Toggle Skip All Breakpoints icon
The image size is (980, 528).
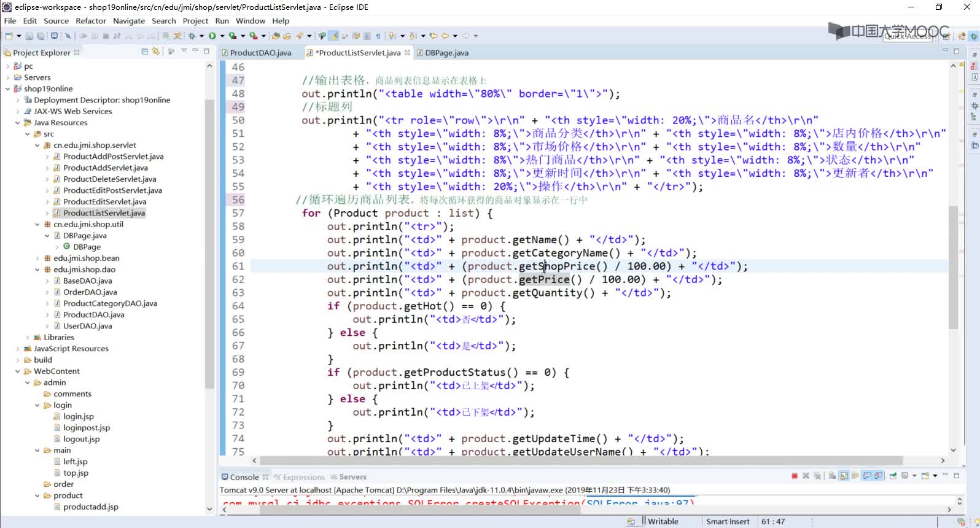tap(68, 36)
